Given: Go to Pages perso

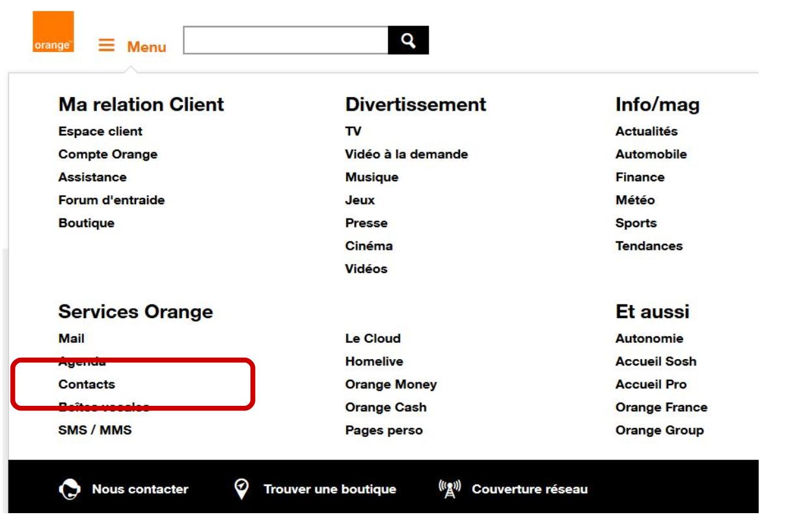Looking at the screenshot, I should [384, 430].
